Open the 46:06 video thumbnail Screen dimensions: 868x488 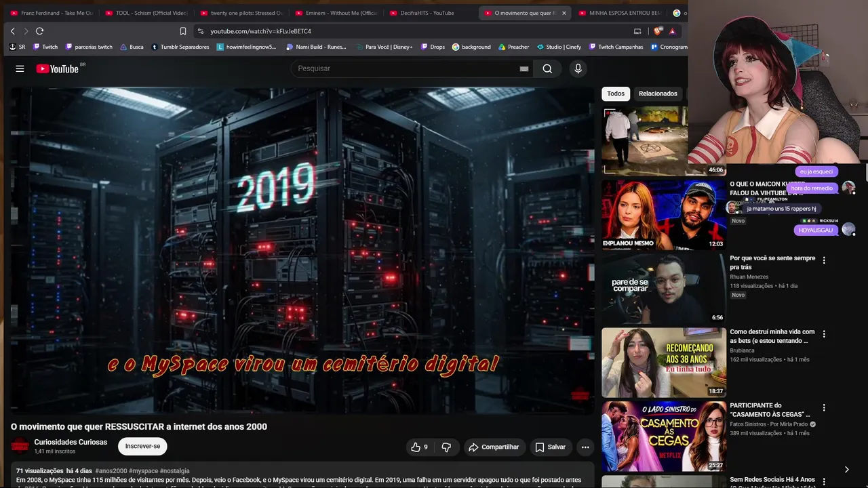664,141
